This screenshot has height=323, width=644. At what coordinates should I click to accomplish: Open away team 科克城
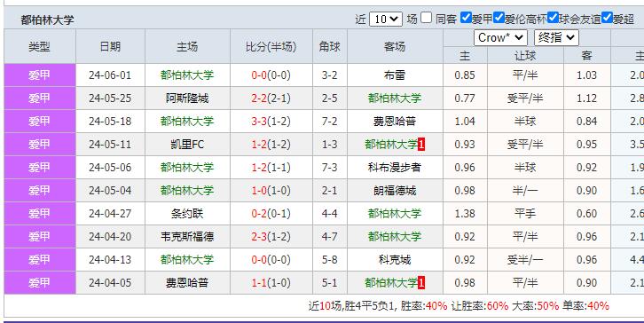pyautogui.click(x=395, y=259)
